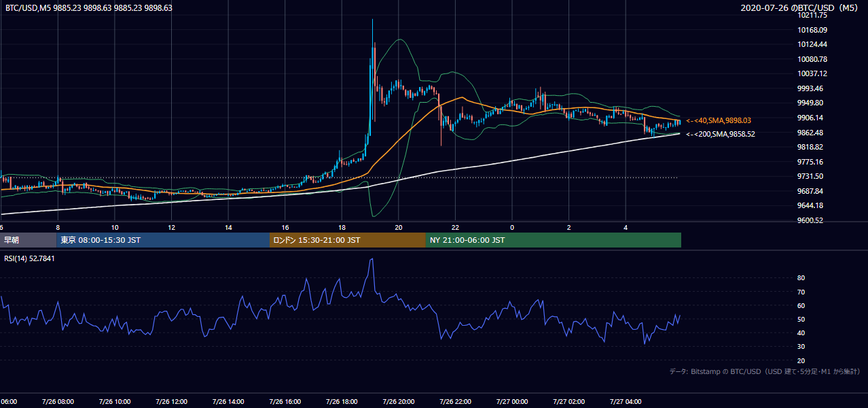Image resolution: width=868 pixels, height=408 pixels.
Task: Click the '7/27 02:00' time axis label
Action: point(569,401)
